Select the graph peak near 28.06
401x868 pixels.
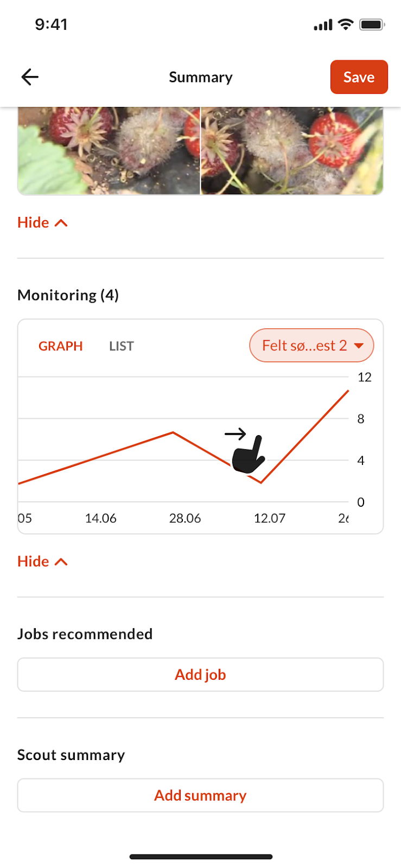pos(173,432)
